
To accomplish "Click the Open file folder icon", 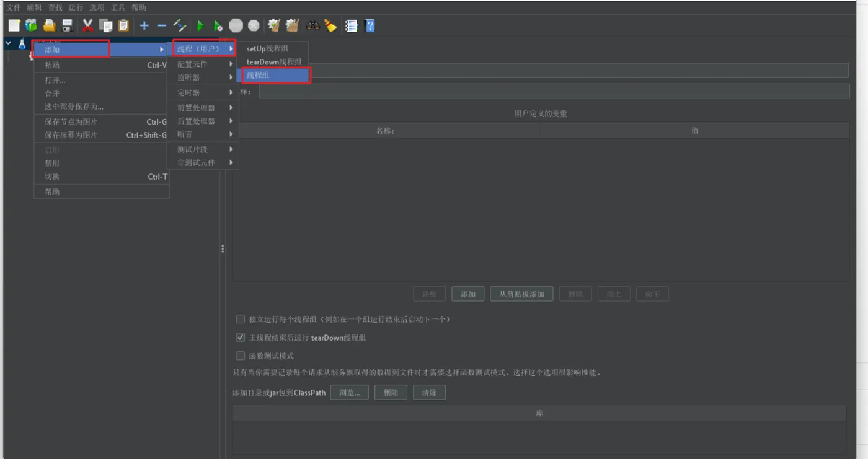I will tap(49, 25).
